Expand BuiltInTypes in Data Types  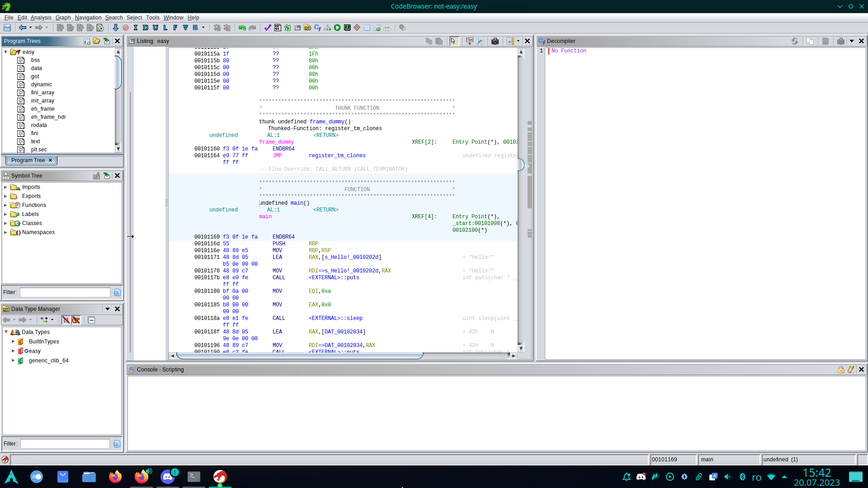(13, 342)
